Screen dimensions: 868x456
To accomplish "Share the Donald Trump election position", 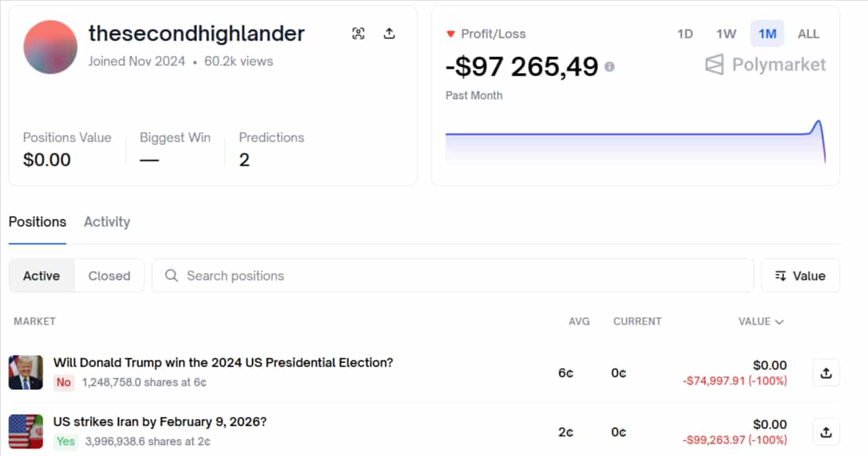I will (826, 373).
